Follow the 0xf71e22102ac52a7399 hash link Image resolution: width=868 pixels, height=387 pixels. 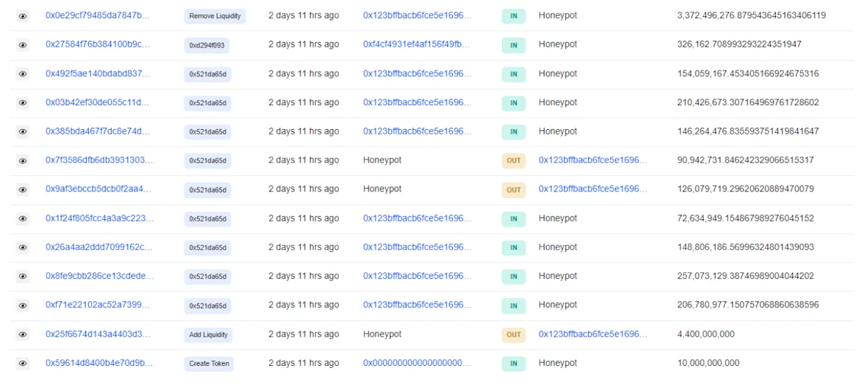[x=98, y=305]
